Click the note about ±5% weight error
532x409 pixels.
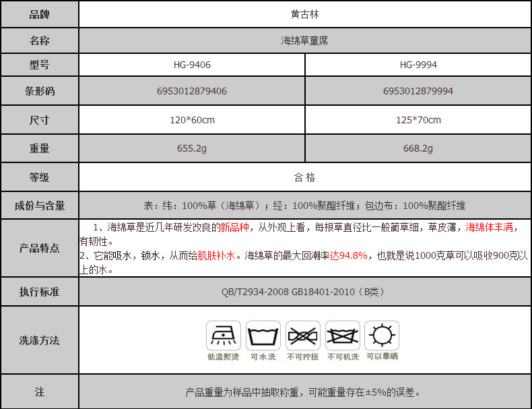[x=303, y=392]
